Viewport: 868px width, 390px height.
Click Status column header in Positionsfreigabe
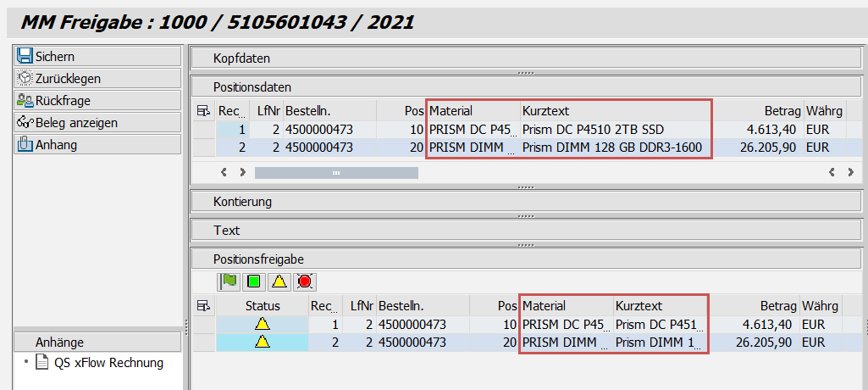click(x=263, y=306)
